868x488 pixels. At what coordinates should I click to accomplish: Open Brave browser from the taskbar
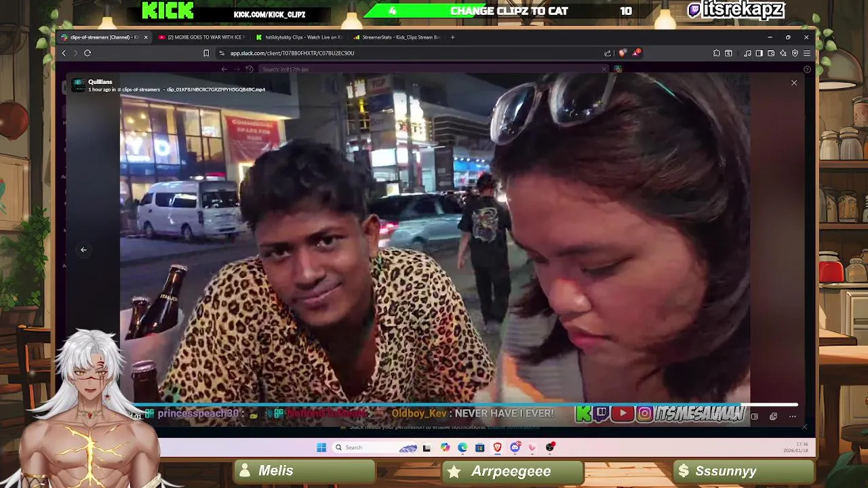point(497,447)
